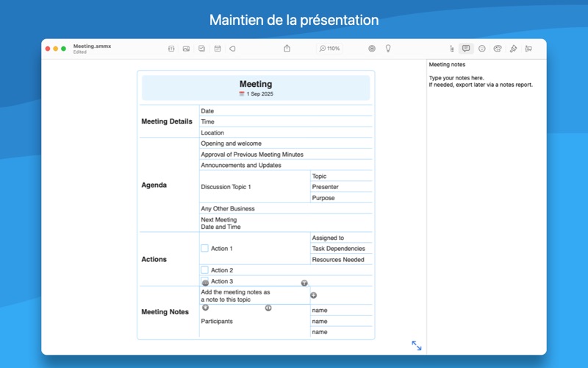Select the Actions topic
This screenshot has width=588, height=368.
point(154,259)
